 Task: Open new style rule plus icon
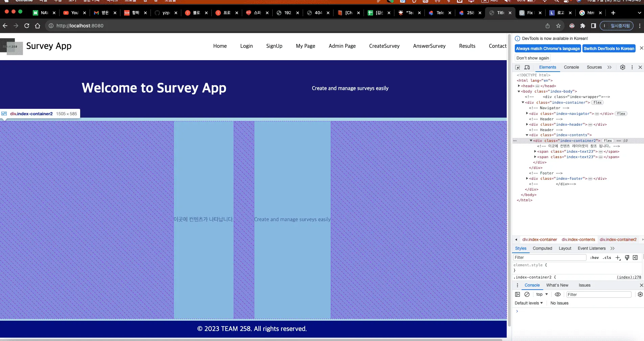[x=618, y=258]
